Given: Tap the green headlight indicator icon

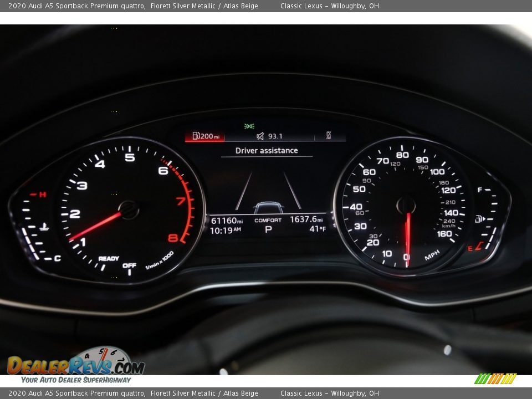Looking at the screenshot, I should click(x=249, y=126).
